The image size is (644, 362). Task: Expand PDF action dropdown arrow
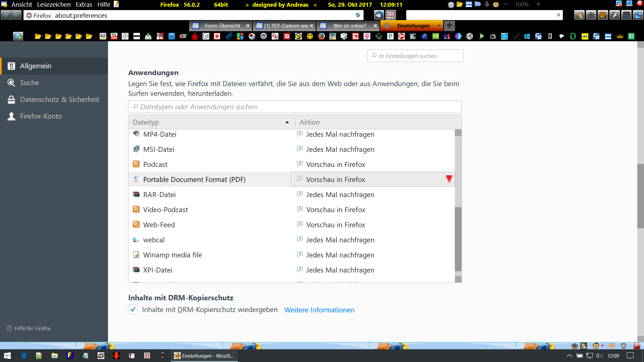(x=449, y=179)
